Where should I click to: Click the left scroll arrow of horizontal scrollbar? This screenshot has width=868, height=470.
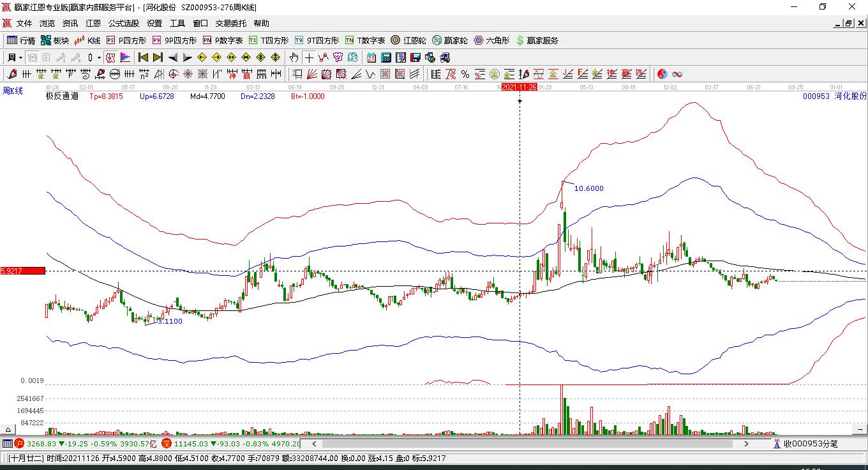314,443
